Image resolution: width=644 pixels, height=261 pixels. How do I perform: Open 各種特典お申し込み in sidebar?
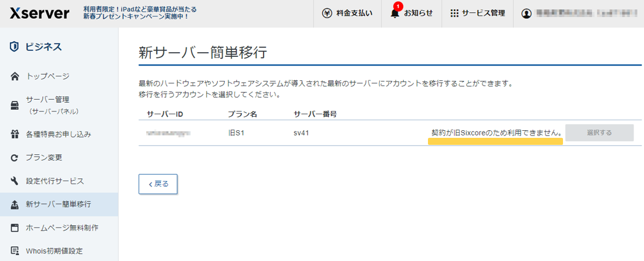pos(58,134)
